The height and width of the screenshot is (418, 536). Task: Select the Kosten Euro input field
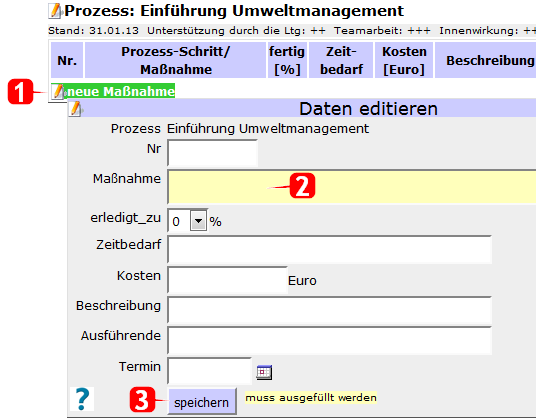(x=227, y=280)
